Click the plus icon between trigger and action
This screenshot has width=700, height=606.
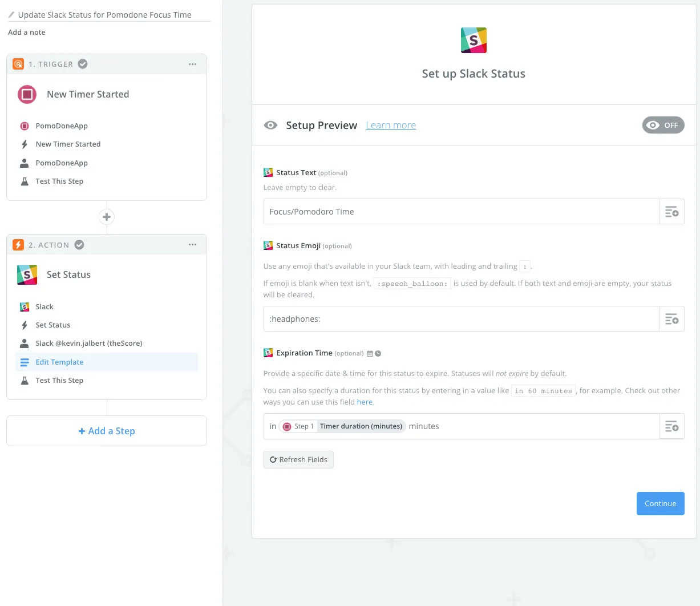pos(107,217)
